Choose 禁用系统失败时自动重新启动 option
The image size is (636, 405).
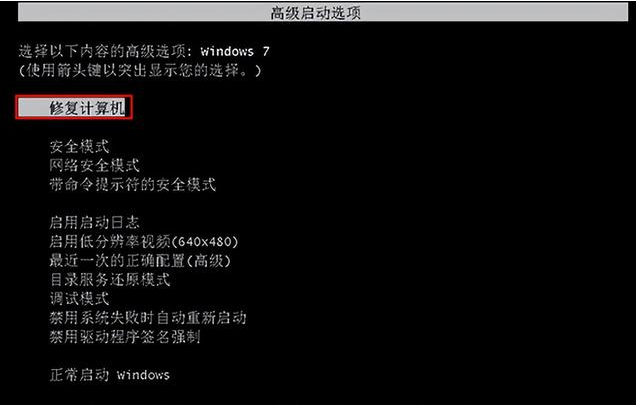point(148,318)
